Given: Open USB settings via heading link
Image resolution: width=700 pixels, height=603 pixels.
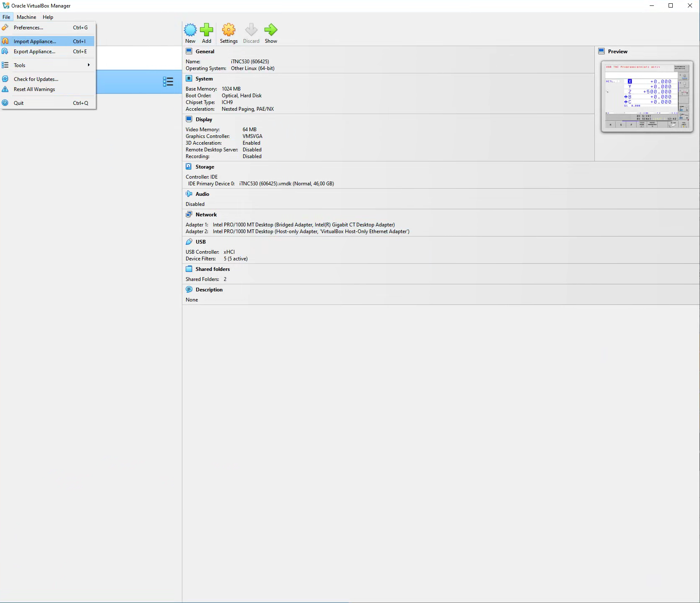Looking at the screenshot, I should pos(200,242).
